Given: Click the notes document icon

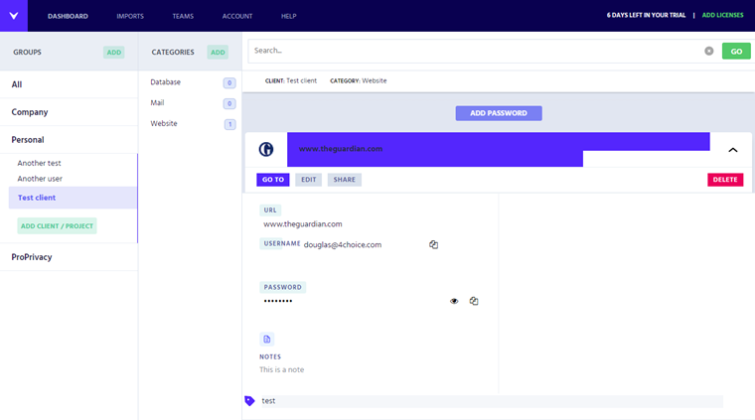Looking at the screenshot, I should click(267, 339).
